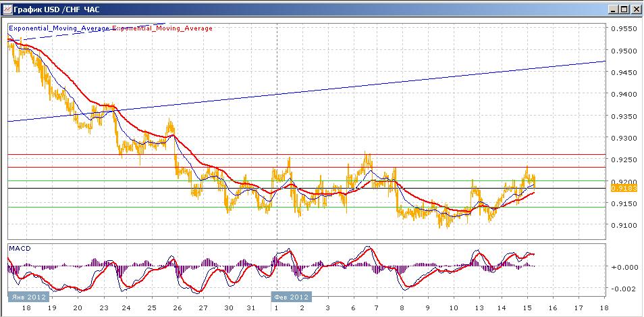Click date label 31 on time axis
644x317 pixels.
click(x=251, y=308)
